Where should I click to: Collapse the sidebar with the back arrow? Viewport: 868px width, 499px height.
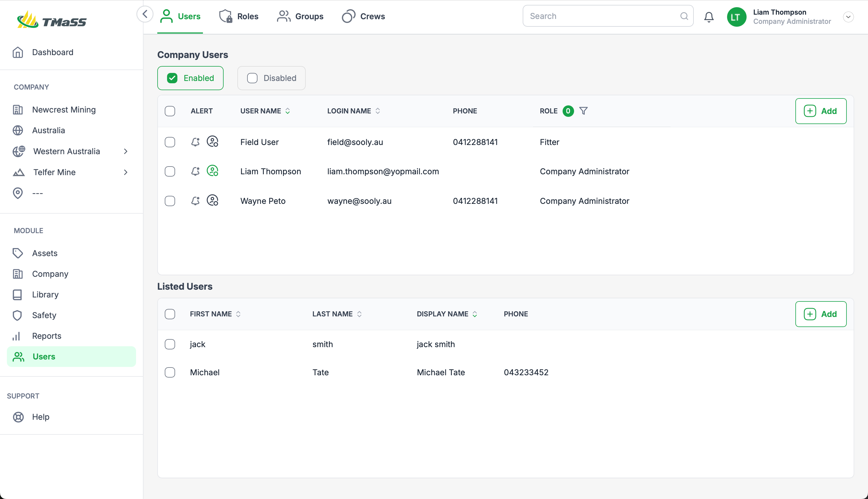click(145, 14)
